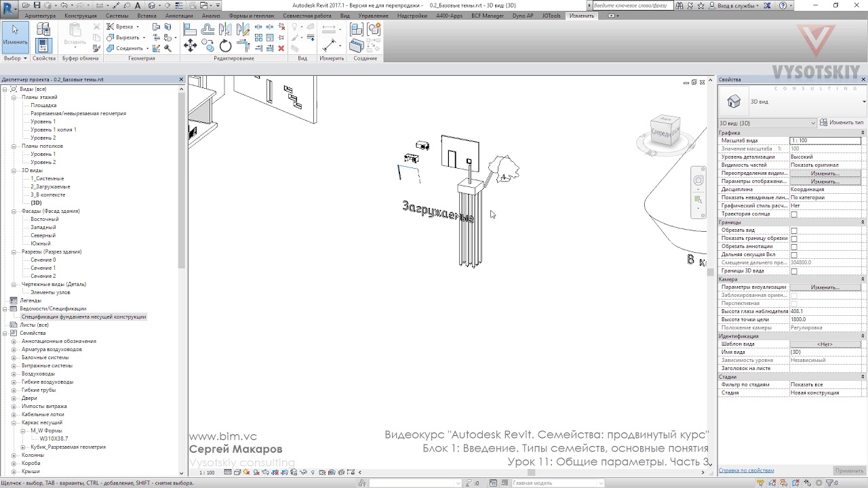Open the 'Выбор' panel dropdown
Viewport: 868px width, 488px height.
[15, 58]
